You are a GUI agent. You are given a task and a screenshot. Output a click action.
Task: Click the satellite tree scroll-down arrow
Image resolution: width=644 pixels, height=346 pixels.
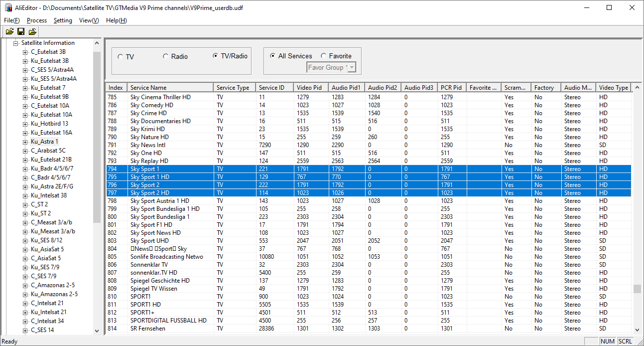(97, 331)
